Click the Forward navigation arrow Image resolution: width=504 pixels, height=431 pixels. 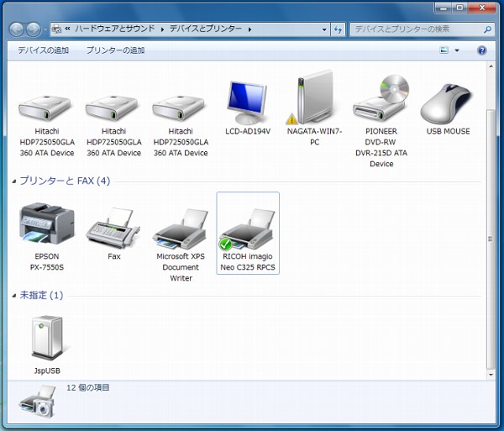click(x=34, y=29)
